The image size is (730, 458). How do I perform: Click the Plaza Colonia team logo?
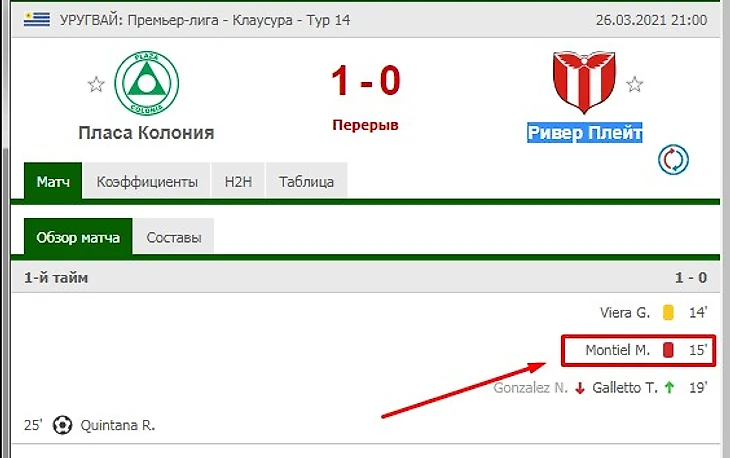coord(147,83)
